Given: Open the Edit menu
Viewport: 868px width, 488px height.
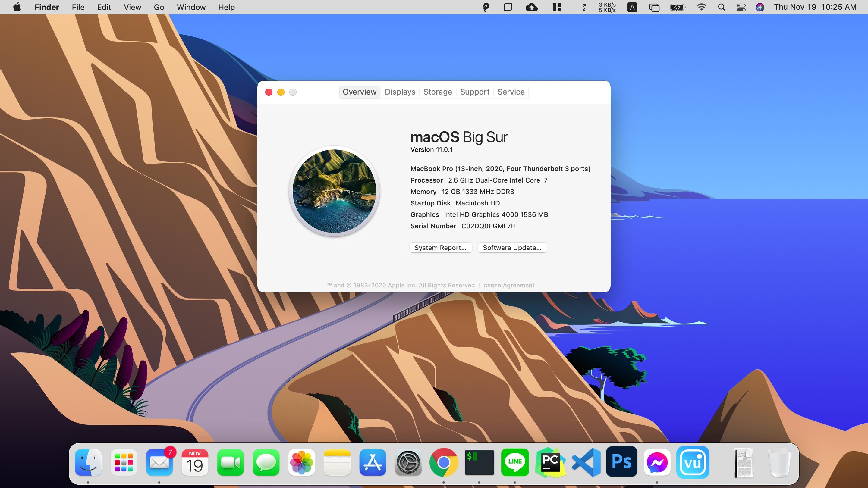Looking at the screenshot, I should click(x=104, y=7).
